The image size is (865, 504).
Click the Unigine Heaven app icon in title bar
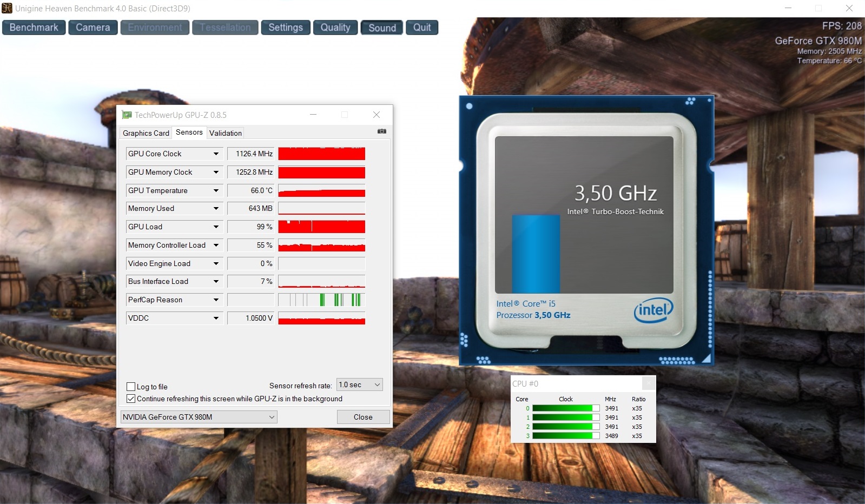click(7, 8)
